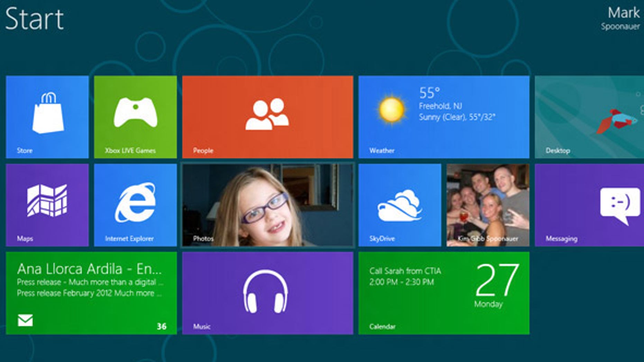Image resolution: width=644 pixels, height=362 pixels.
Task: Click the Sunny (Clear), 55°/32° forecast text
Action: tap(457, 117)
